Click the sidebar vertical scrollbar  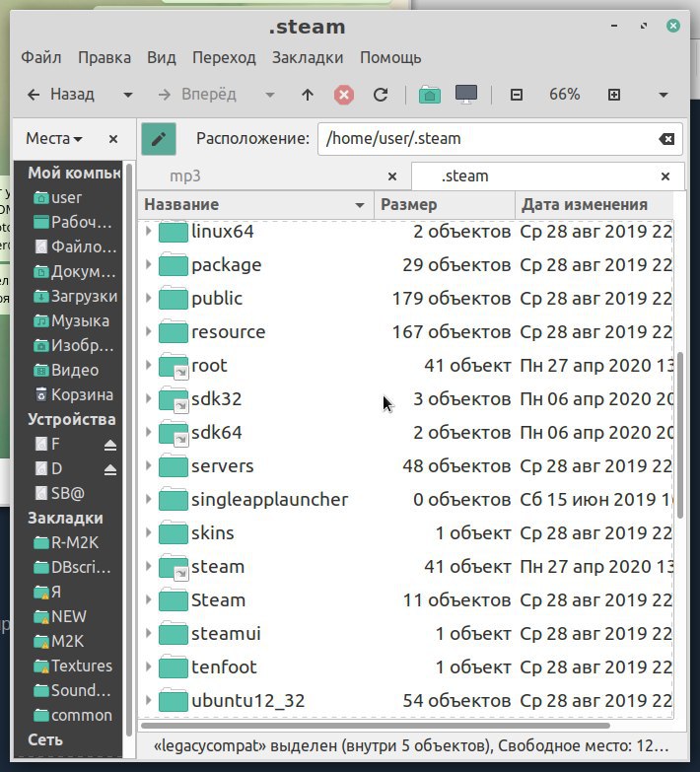(x=129, y=449)
